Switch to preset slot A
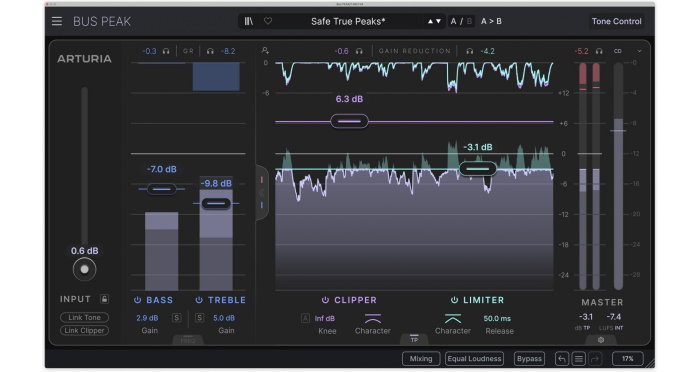This screenshot has height=372, width=700. [x=454, y=21]
